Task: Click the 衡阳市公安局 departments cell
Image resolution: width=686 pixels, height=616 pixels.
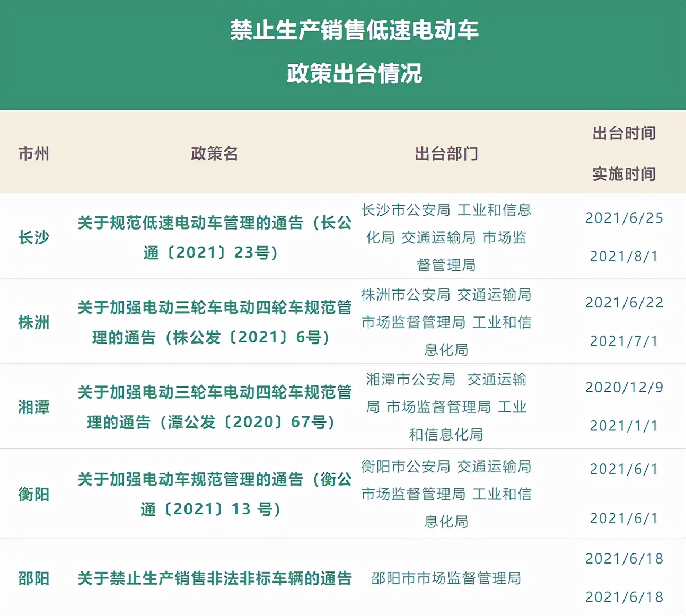Action: 446,494
